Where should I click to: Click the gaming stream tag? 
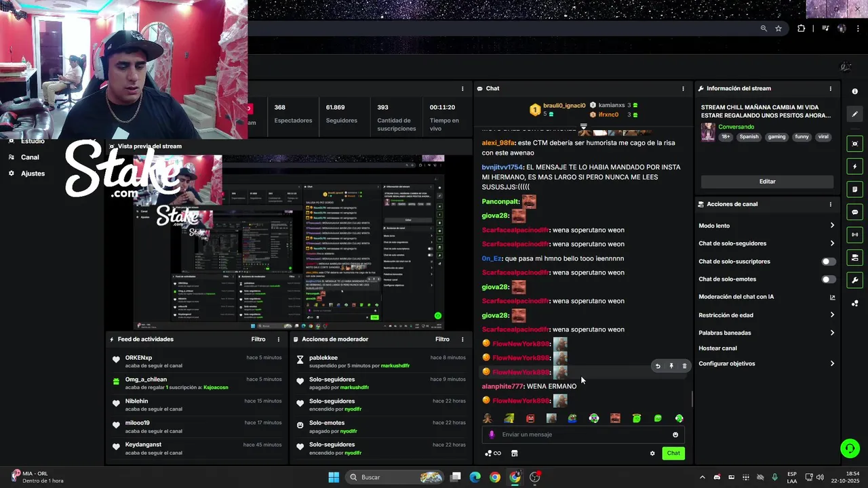pos(776,137)
